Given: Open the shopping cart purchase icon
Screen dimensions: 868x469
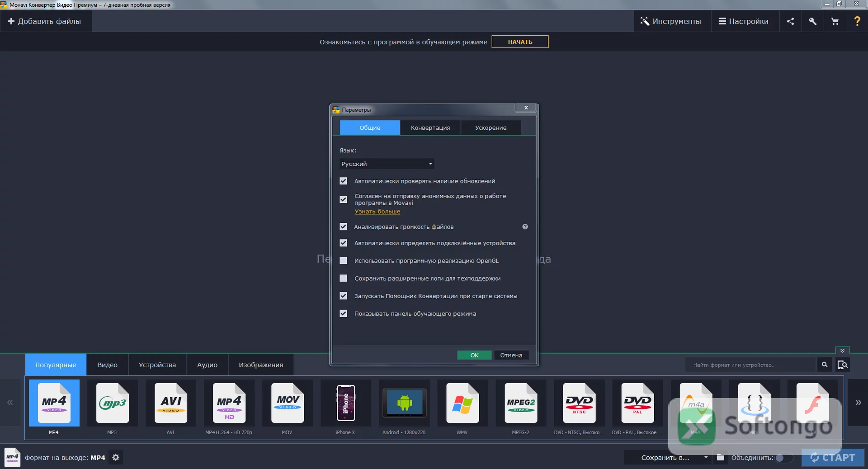Looking at the screenshot, I should pyautogui.click(x=835, y=21).
